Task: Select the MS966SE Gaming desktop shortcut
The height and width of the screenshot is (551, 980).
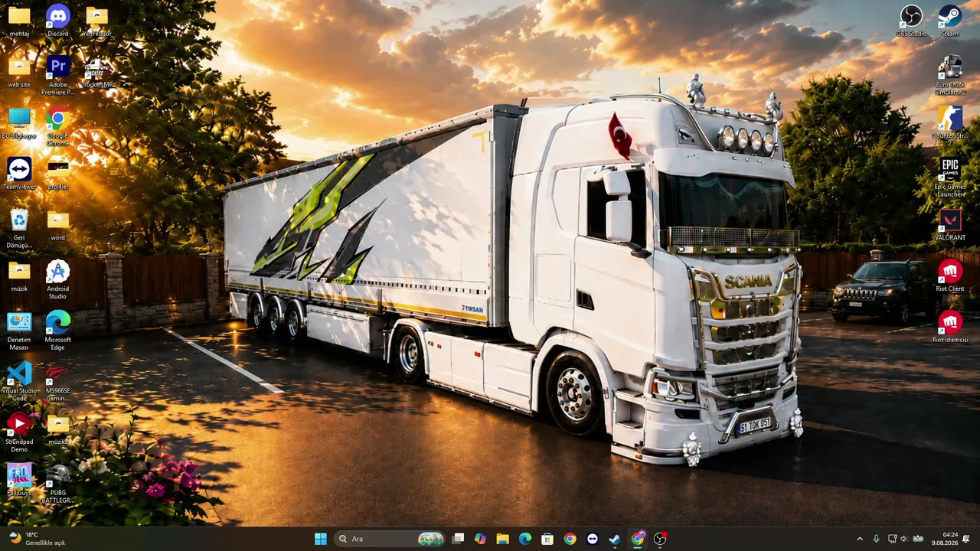Action: [x=58, y=382]
